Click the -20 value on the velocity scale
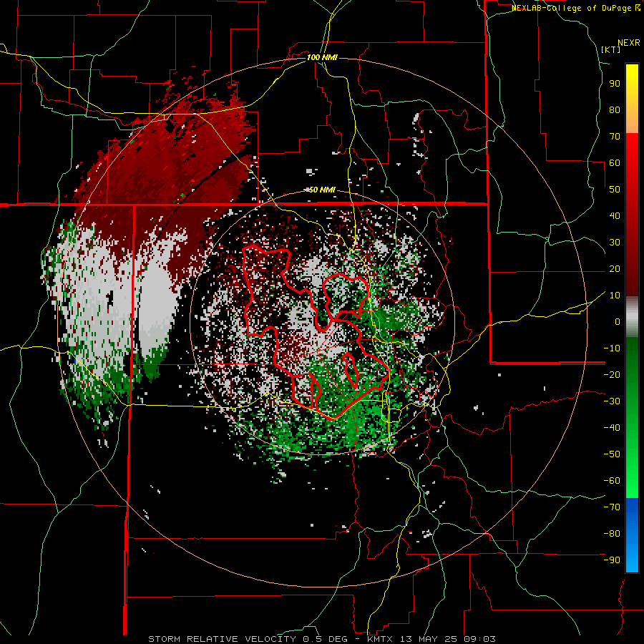644x644 pixels. (x=612, y=374)
